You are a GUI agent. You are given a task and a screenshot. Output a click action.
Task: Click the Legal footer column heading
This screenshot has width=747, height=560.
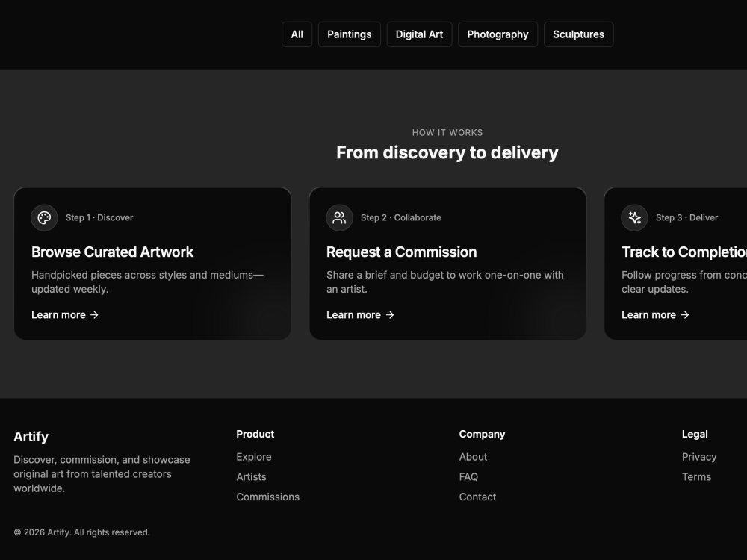coord(695,435)
